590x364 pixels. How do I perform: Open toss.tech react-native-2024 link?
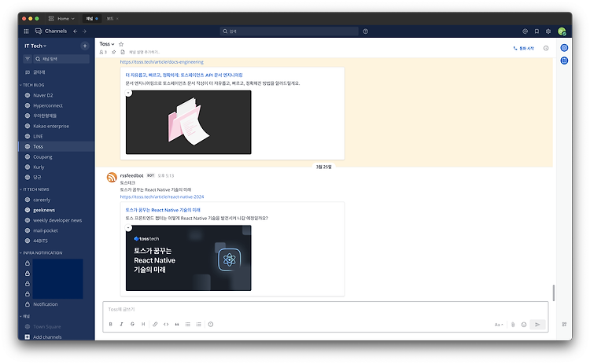162,197
